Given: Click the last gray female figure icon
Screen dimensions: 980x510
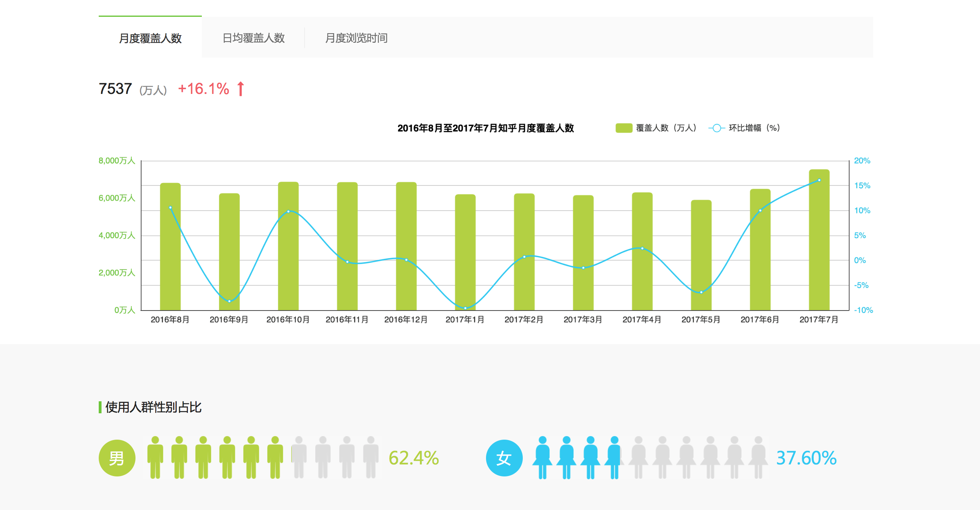Looking at the screenshot, I should click(x=758, y=457).
